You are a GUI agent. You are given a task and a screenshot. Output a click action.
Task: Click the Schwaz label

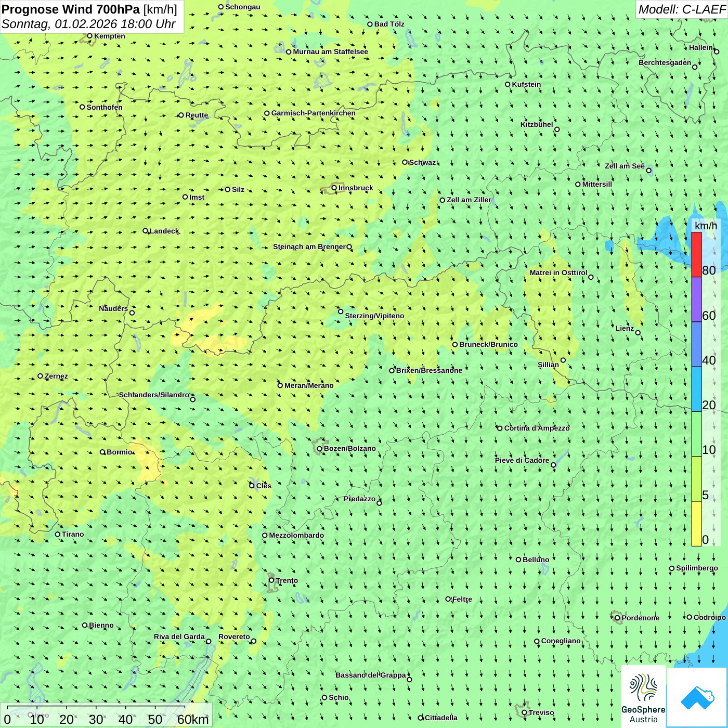(423, 162)
